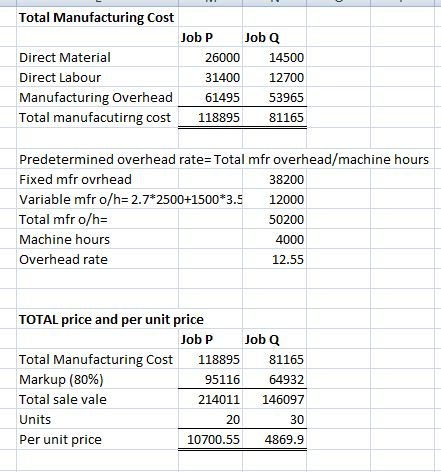Click the 'Markup (80%)' label
This screenshot has height=472, width=441.
61,380
